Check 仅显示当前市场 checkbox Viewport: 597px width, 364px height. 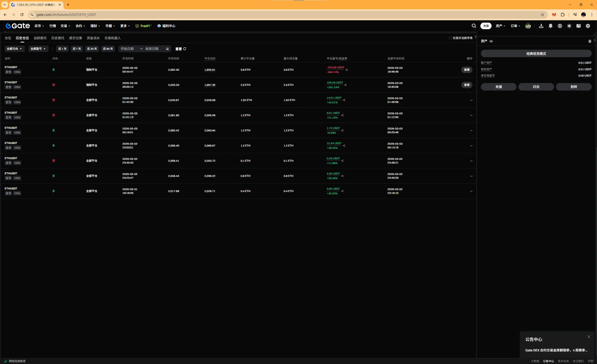450,38
